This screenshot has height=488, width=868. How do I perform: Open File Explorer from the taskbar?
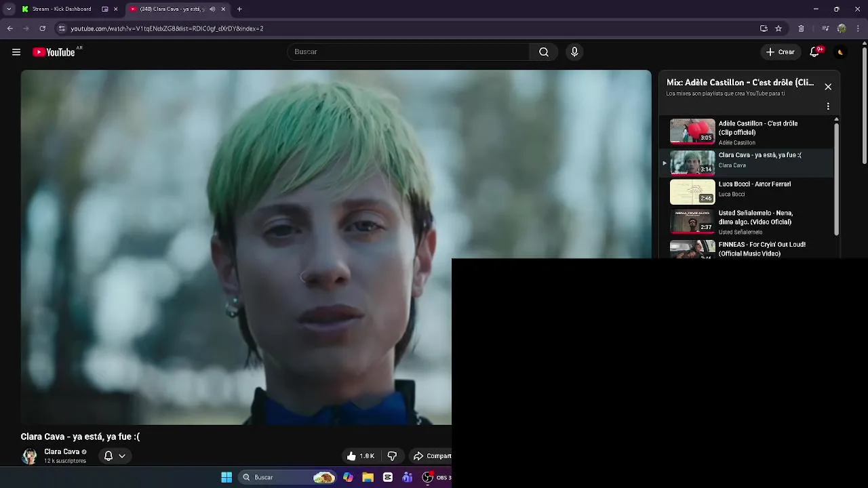368,477
